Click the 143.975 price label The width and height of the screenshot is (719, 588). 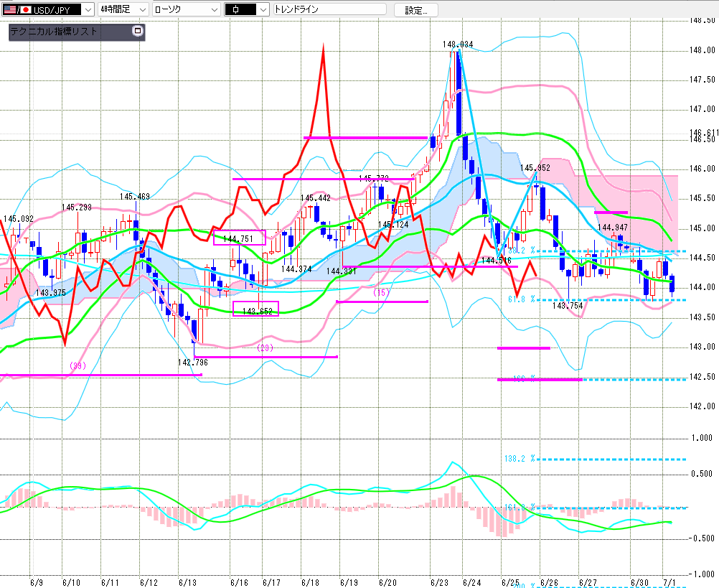click(50, 293)
